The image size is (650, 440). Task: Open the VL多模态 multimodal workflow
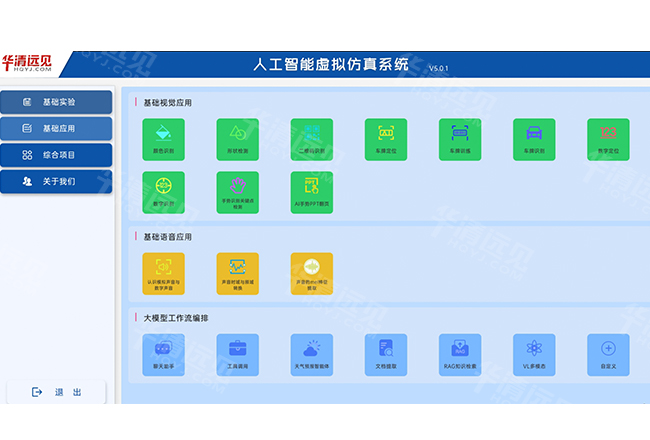tap(534, 354)
